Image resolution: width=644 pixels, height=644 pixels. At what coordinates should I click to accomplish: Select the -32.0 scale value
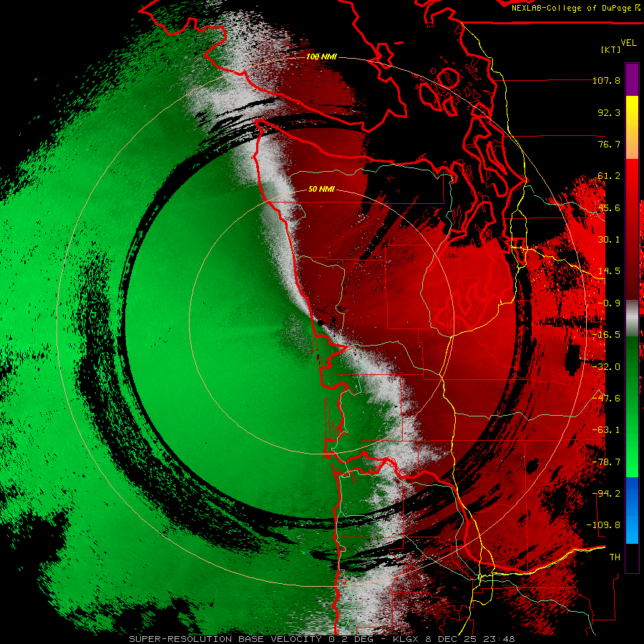(x=606, y=367)
